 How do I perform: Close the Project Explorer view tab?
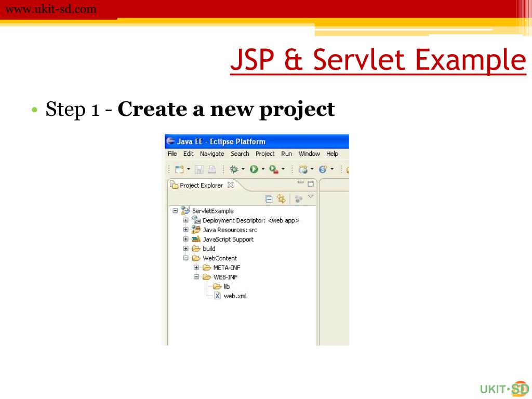coord(231,185)
